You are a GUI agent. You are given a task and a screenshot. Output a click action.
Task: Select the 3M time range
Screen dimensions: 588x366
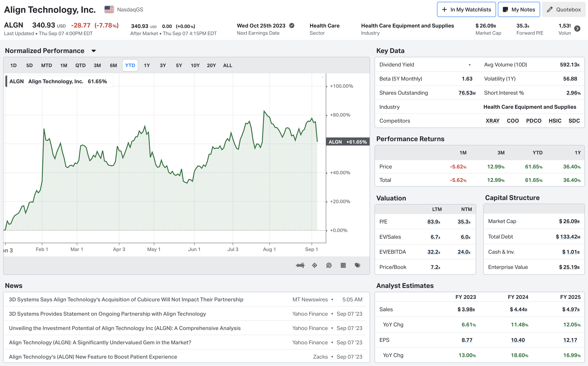pyautogui.click(x=97, y=65)
